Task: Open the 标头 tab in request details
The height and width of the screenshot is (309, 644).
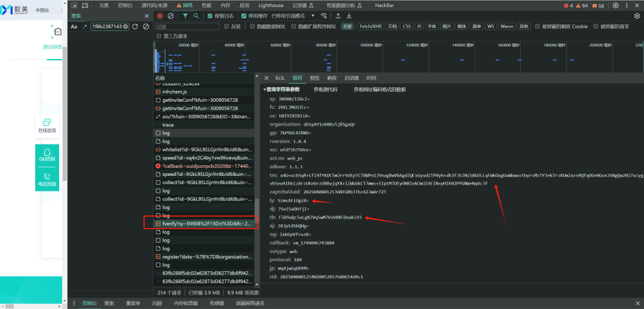Action: (280, 78)
